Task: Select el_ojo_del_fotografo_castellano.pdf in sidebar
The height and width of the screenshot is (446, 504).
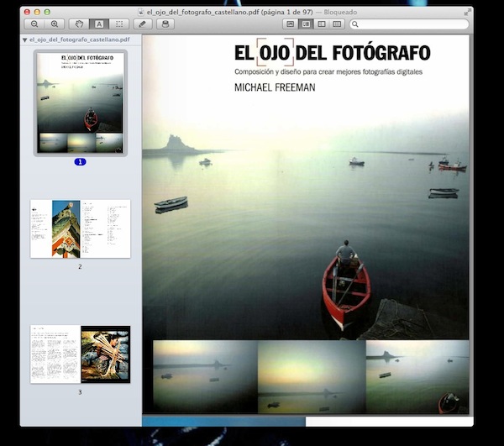Action: pyautogui.click(x=80, y=39)
